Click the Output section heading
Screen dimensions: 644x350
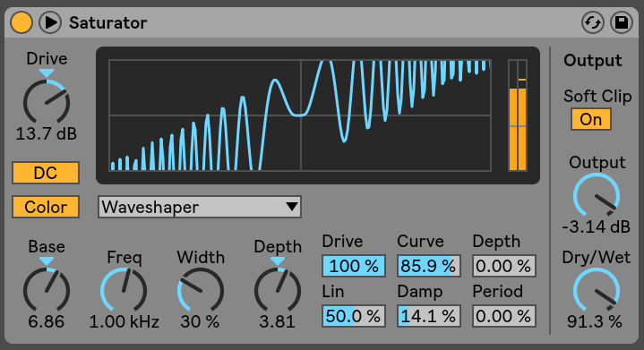593,61
